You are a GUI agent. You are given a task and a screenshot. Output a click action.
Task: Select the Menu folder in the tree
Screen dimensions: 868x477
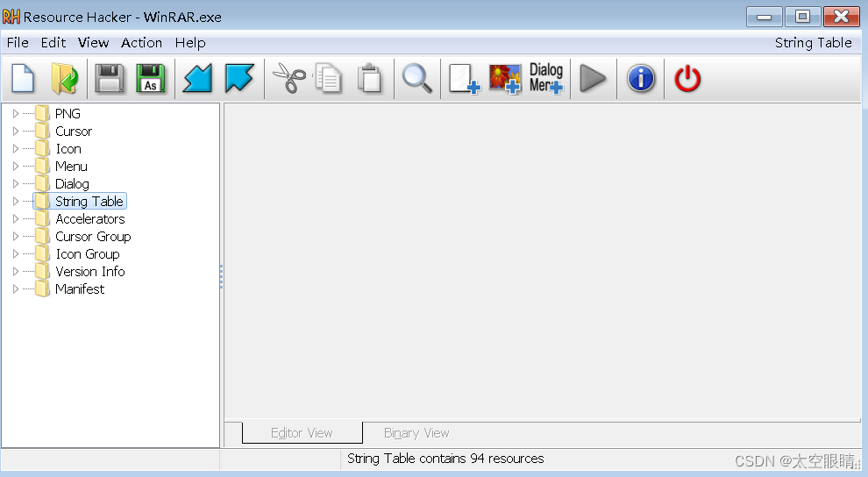coord(60,166)
